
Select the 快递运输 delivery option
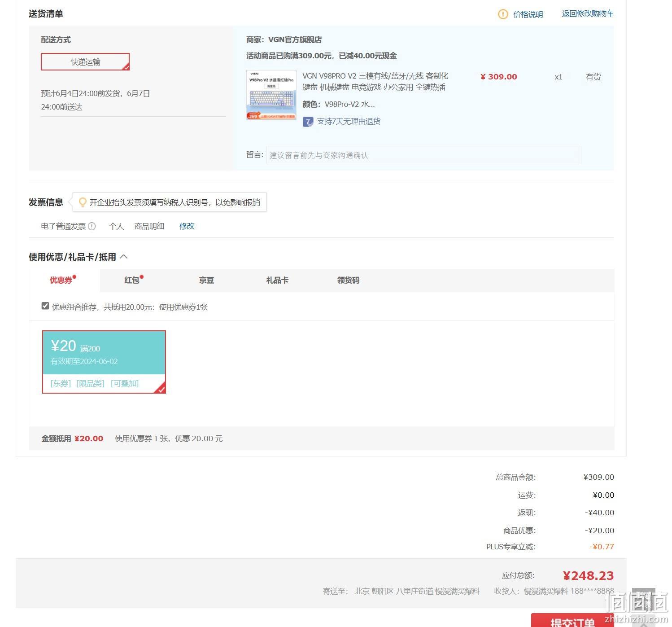(85, 62)
